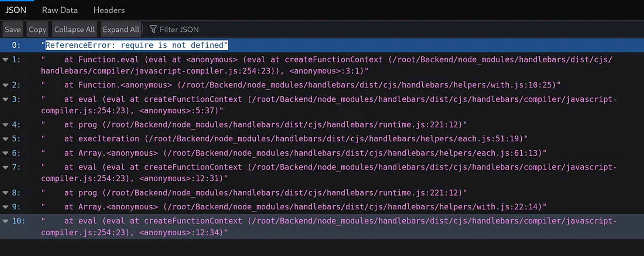
Task: Click row index 0 label
Action: point(16,45)
